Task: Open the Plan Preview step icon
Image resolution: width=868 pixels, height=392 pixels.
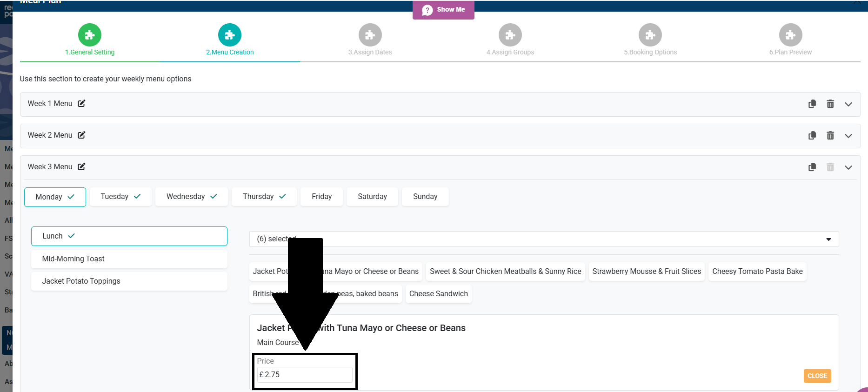Action: click(x=790, y=35)
